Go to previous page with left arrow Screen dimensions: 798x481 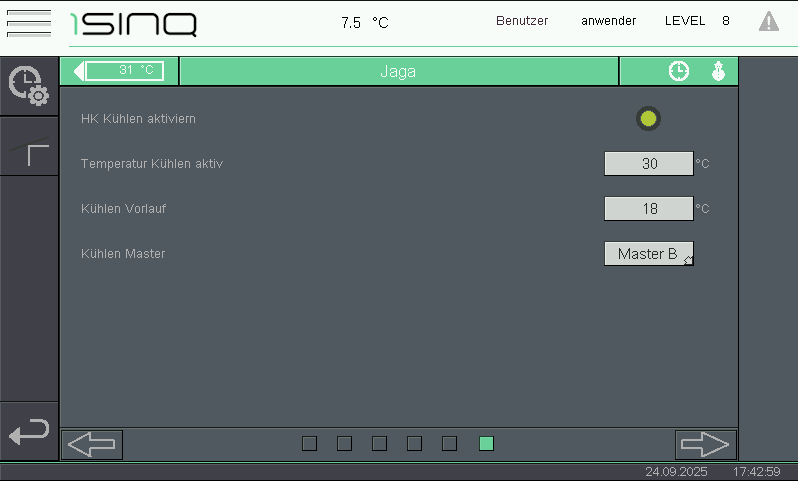click(x=92, y=444)
